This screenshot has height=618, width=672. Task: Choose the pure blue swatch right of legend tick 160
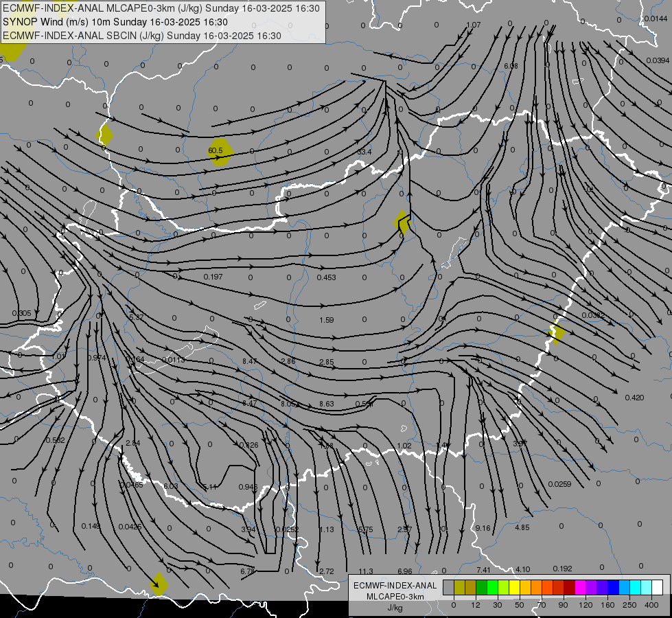(613, 587)
